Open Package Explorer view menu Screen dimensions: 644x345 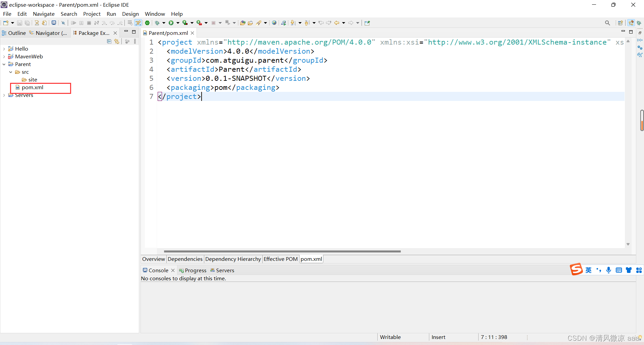tap(135, 41)
